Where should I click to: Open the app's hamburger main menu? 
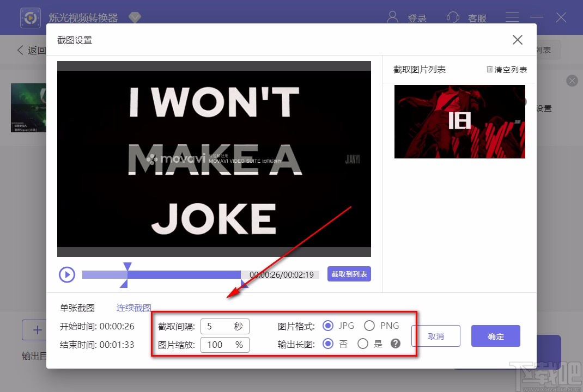coord(512,17)
